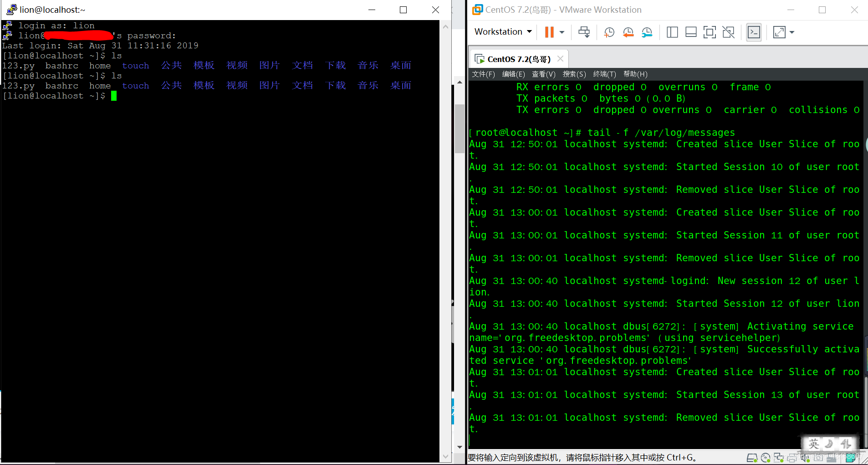Maximize the lion@localhost PuTTY window

(x=403, y=10)
